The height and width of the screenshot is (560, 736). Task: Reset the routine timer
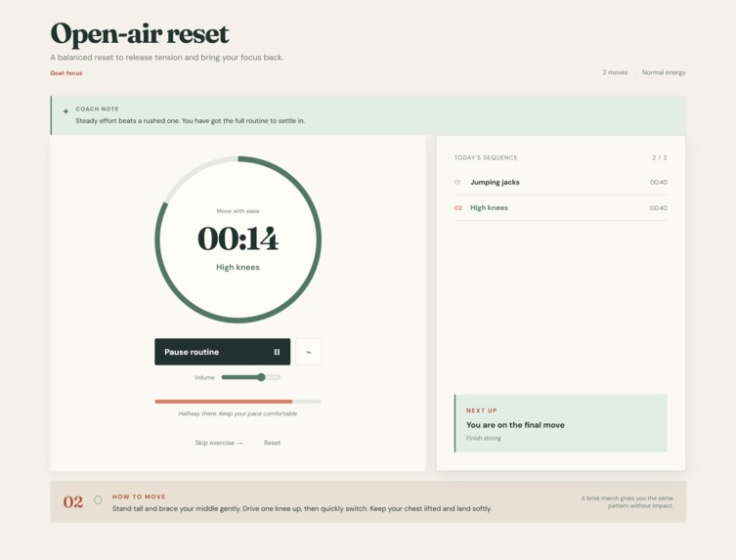[273, 443]
